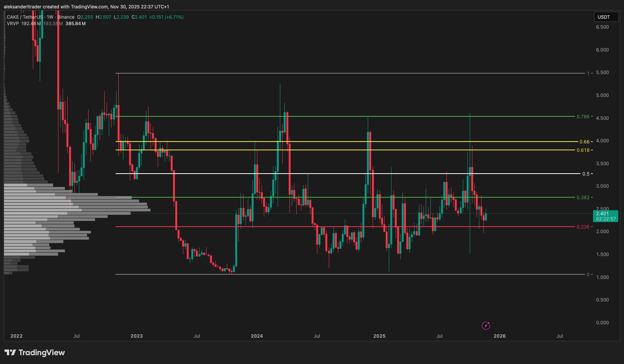Click the 2022 label on the time axis
Image resolution: width=624 pixels, height=364 pixels.
coord(16,336)
